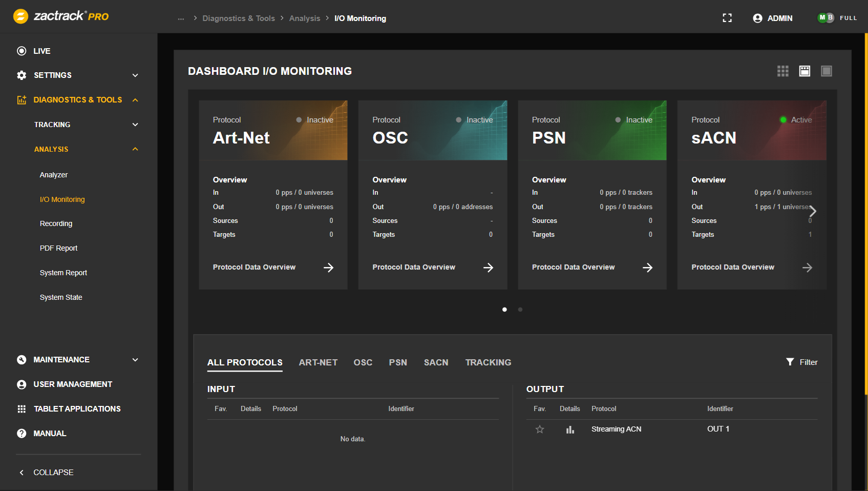The height and width of the screenshot is (491, 868).
Task: Click the Admin user account icon
Action: (757, 18)
